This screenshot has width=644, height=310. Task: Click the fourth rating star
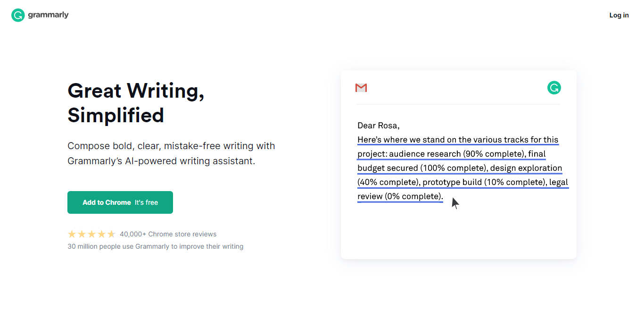[101, 234]
